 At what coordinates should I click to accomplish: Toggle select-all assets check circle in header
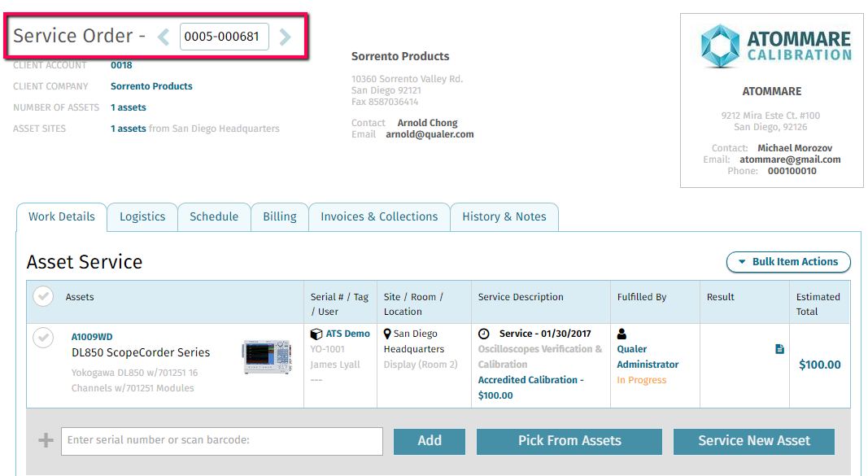pos(43,297)
